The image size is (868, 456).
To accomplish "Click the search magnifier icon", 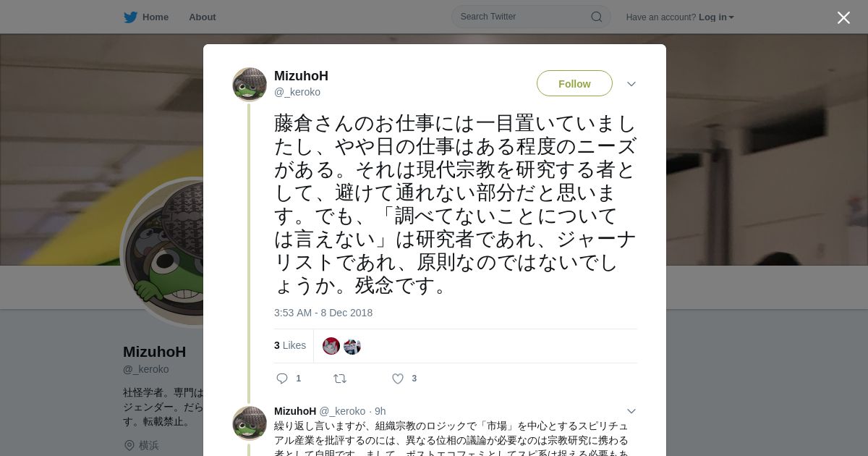I will pos(597,17).
